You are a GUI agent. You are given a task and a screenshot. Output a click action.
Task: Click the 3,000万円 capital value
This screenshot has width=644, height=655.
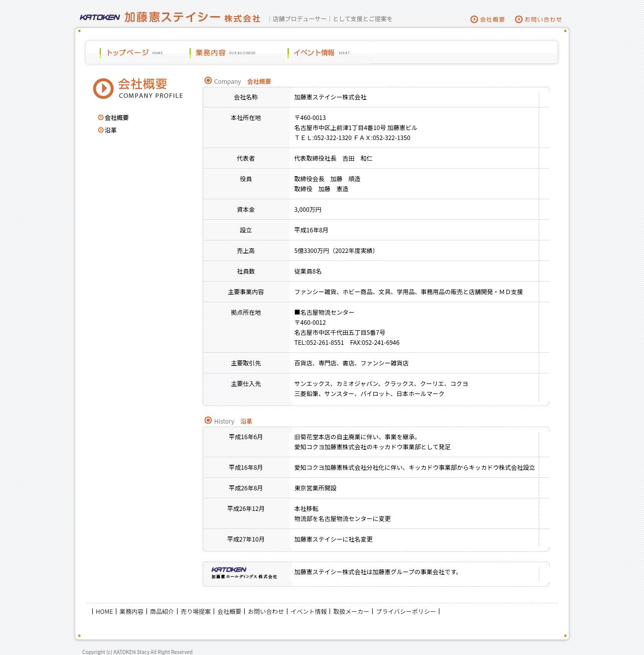click(308, 210)
